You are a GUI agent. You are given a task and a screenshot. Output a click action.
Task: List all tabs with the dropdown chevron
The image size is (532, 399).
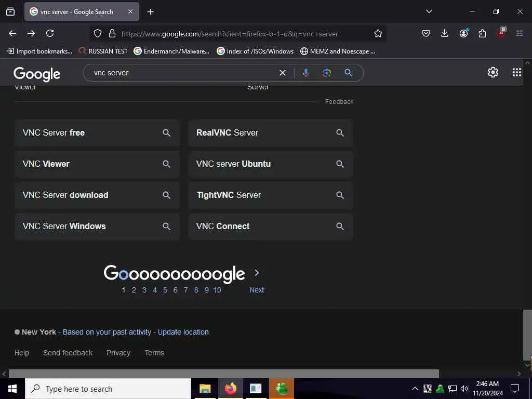(429, 11)
